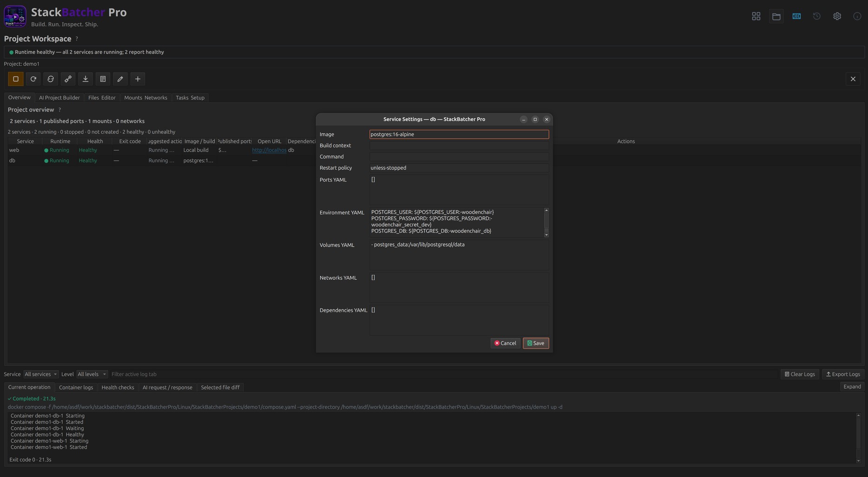Image resolution: width=868 pixels, height=477 pixels.
Task: Open the Files Editor tab
Action: [102, 98]
